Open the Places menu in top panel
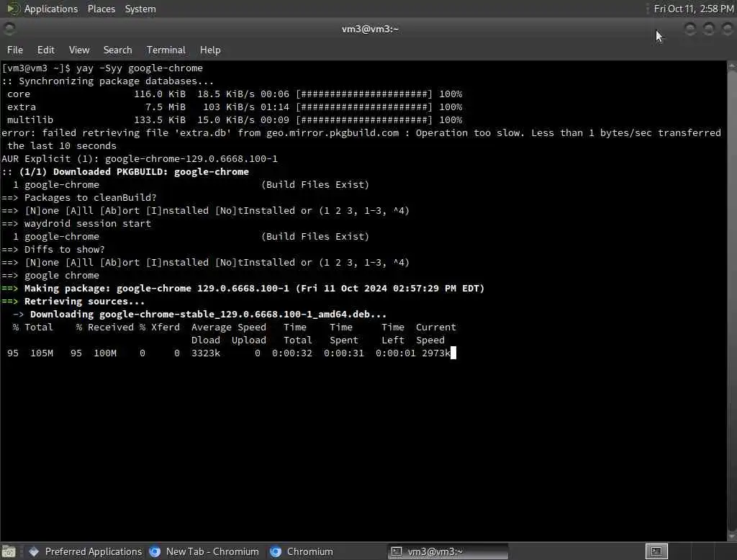This screenshot has width=737, height=560. pos(101,9)
